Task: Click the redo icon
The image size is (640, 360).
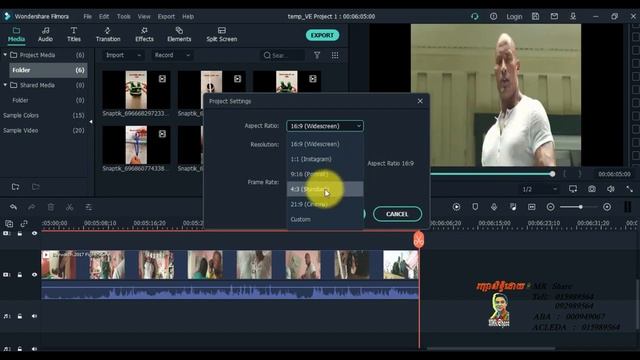Action: [x=31, y=207]
